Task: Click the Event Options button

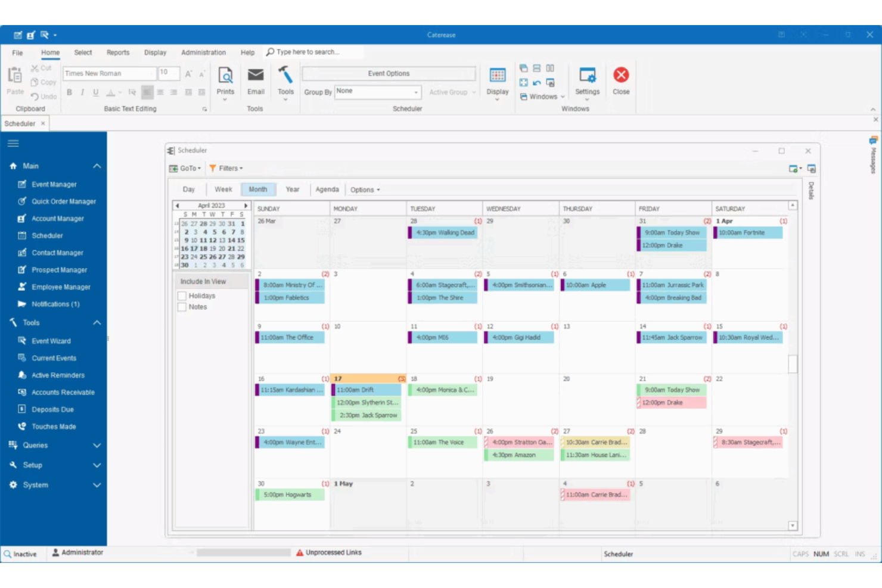Action: coord(389,73)
